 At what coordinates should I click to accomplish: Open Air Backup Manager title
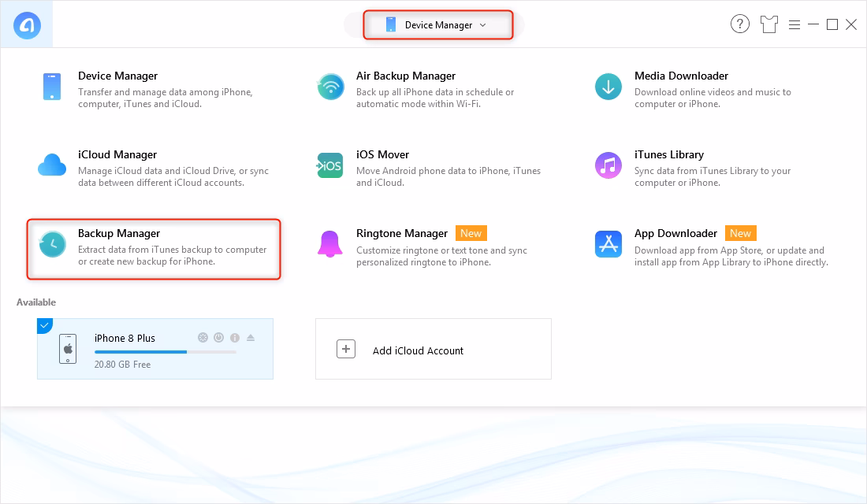(406, 76)
